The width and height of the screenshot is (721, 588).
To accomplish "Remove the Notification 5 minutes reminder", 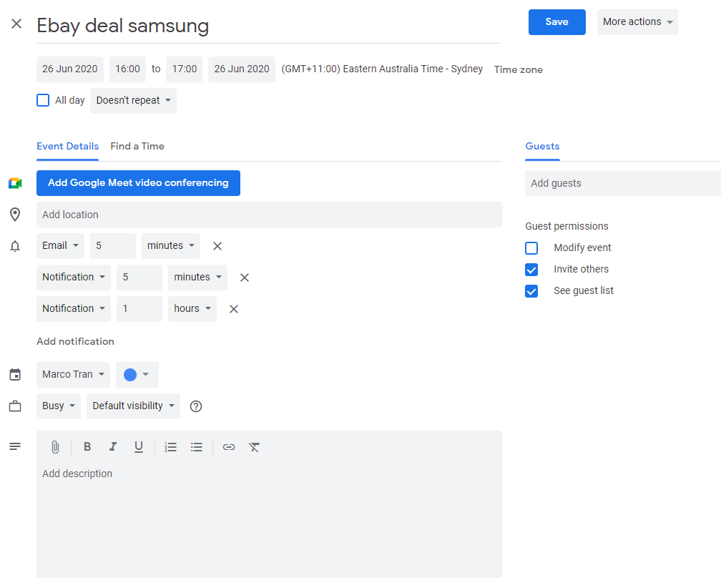I will [x=245, y=278].
